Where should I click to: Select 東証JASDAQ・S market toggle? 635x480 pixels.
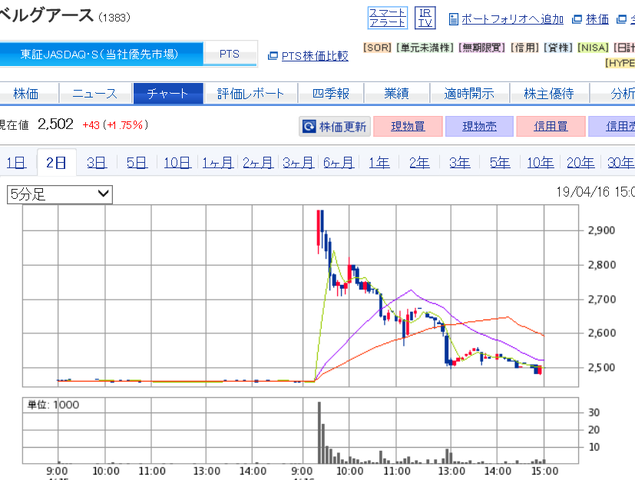tap(100, 54)
